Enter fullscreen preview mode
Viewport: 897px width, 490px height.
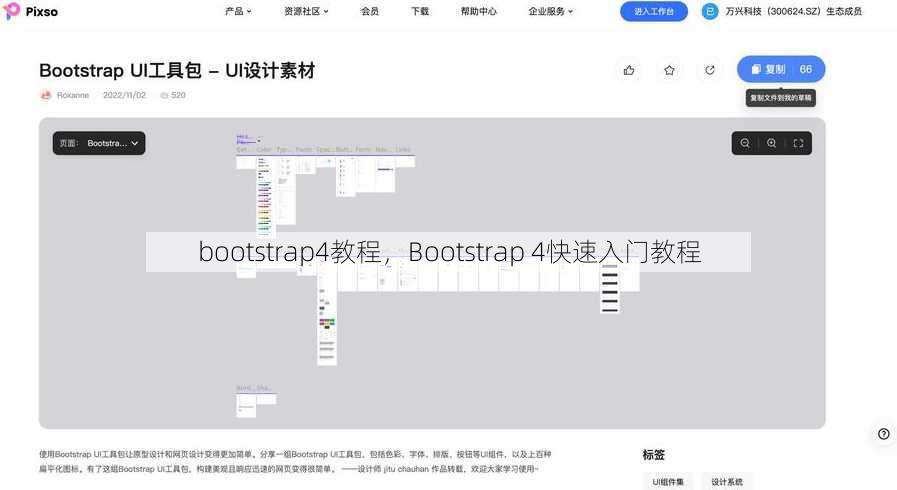click(x=799, y=143)
